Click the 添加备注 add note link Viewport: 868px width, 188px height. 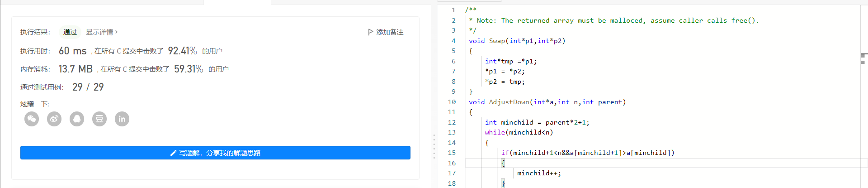tap(390, 32)
